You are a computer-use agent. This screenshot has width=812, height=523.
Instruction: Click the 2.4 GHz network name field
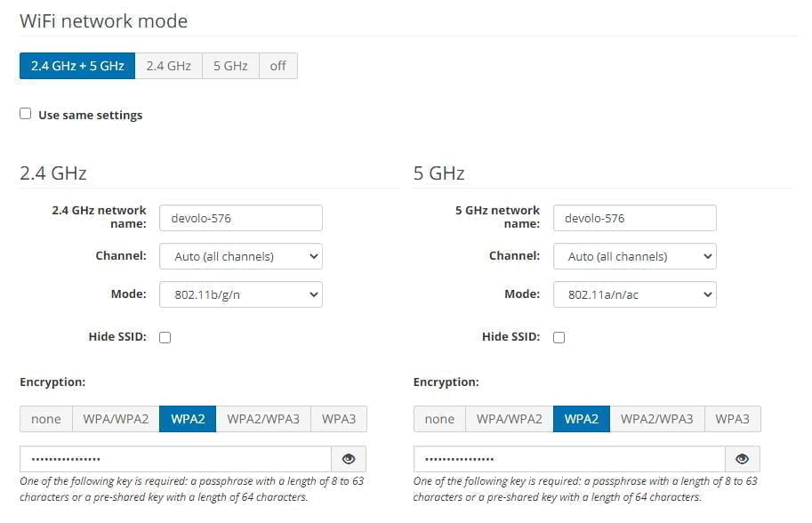(x=240, y=218)
